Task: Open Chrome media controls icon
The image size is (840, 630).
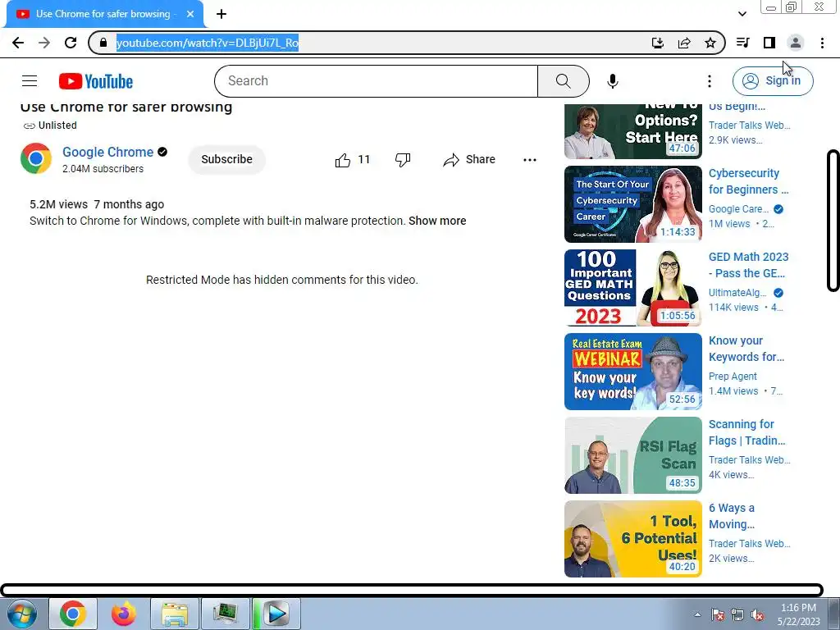Action: 742,43
